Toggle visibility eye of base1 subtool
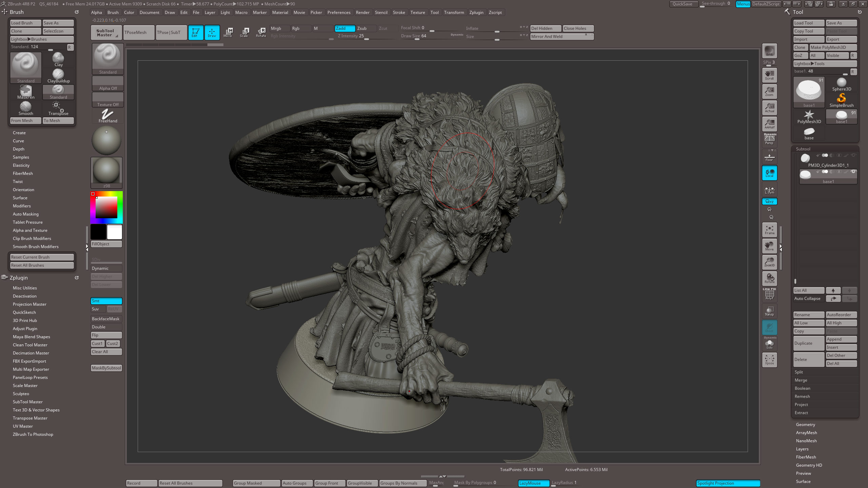Viewport: 868px width, 488px height. tap(853, 172)
